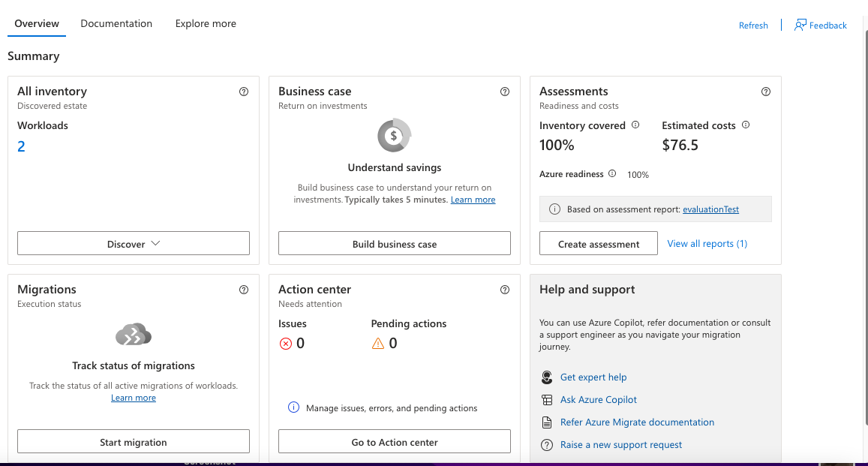Click the workloads count 2

pyautogui.click(x=21, y=146)
